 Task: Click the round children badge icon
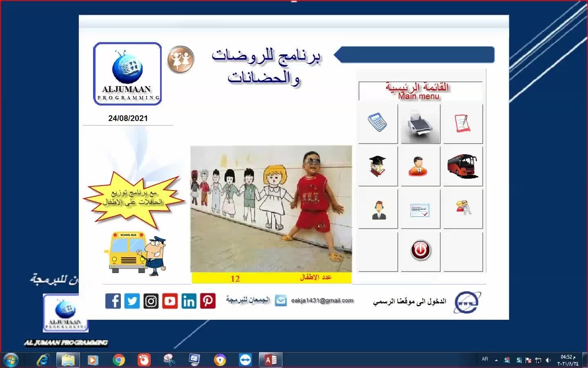[180, 59]
